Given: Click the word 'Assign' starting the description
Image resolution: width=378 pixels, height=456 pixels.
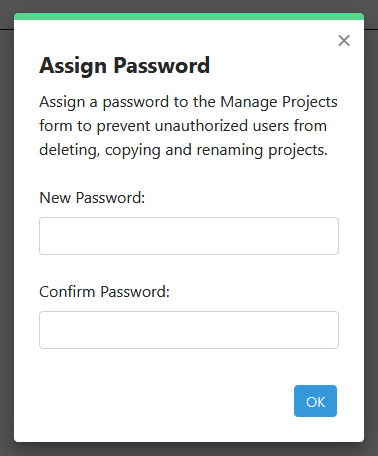Looking at the screenshot, I should pyautogui.click(x=62, y=102).
